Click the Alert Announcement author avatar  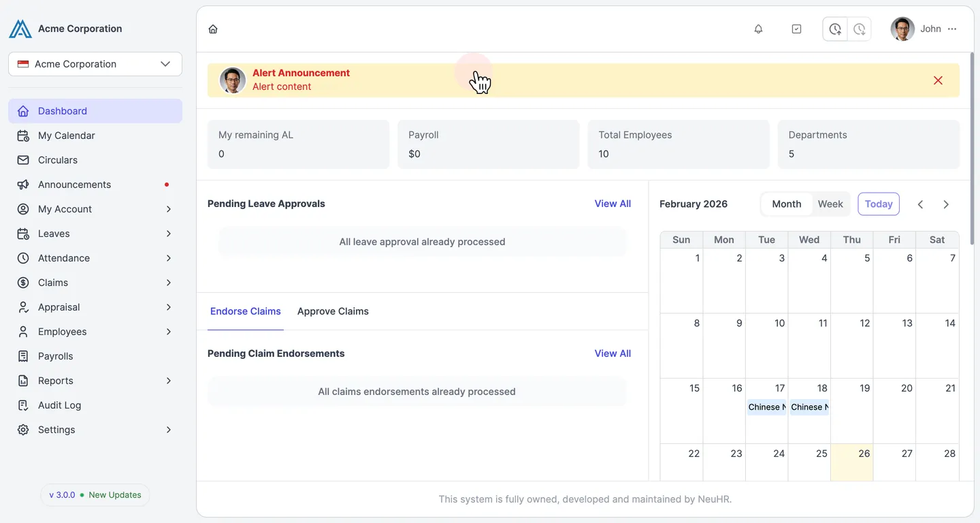pyautogui.click(x=233, y=80)
